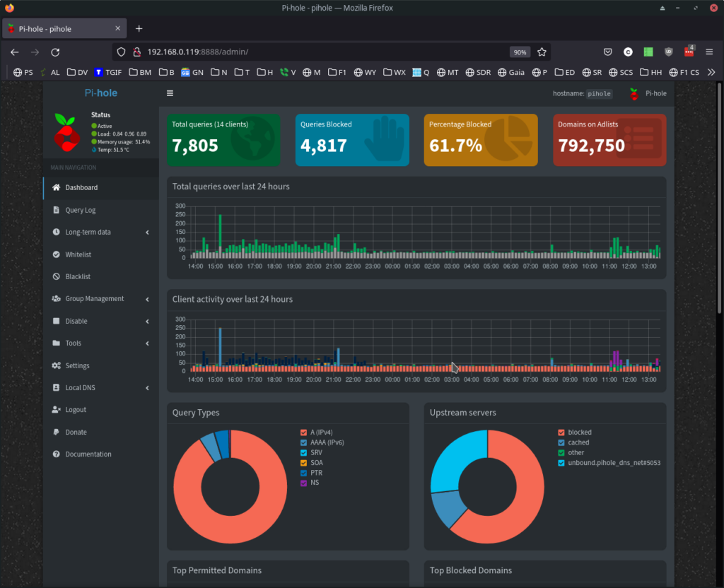This screenshot has height=588, width=724.
Task: Click the Long-term data clock icon
Action: [56, 232]
